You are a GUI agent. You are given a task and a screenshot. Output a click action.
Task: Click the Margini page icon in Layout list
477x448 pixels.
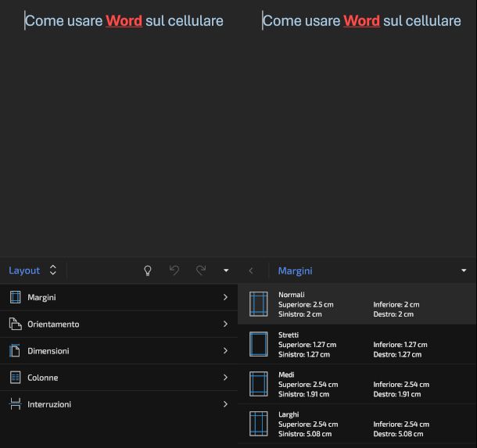(x=15, y=297)
